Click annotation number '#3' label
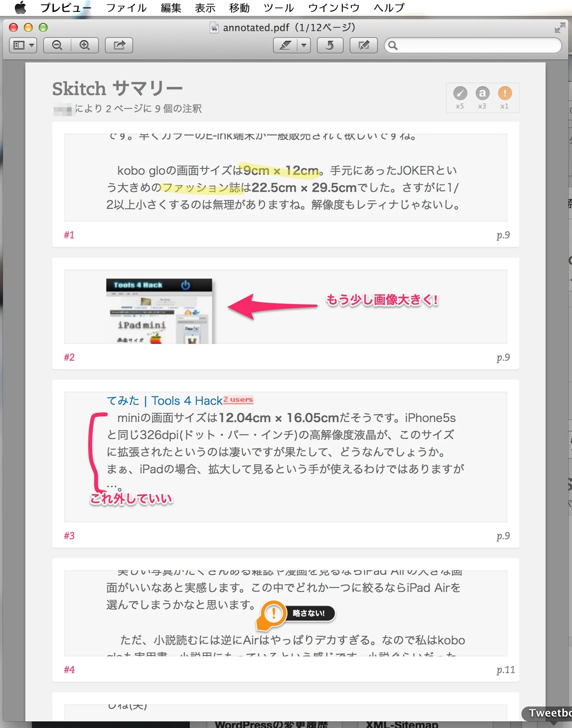This screenshot has height=728, width=572. [69, 536]
